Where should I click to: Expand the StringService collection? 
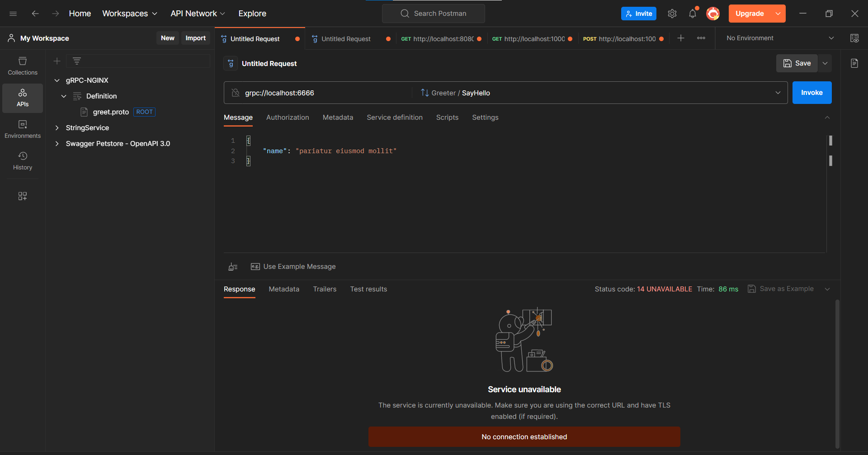[x=87, y=128]
